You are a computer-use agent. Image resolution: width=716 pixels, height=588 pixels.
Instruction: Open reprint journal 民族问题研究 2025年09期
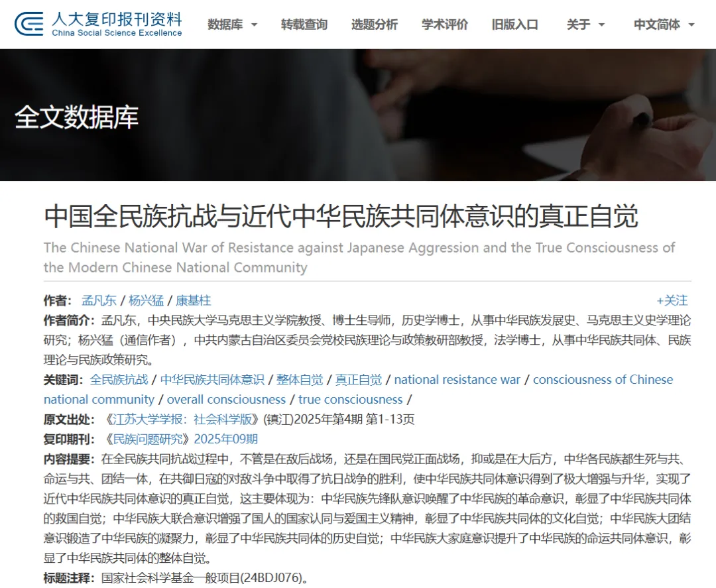pyautogui.click(x=180, y=440)
